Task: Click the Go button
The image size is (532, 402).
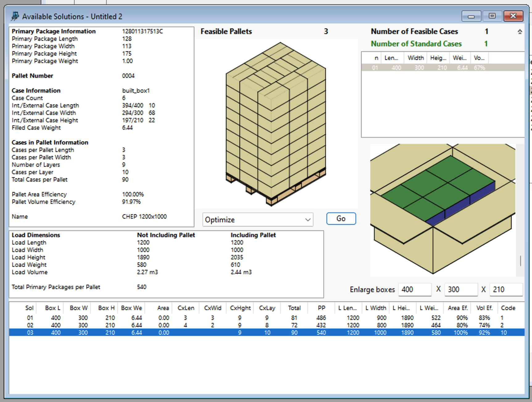Action: point(341,219)
